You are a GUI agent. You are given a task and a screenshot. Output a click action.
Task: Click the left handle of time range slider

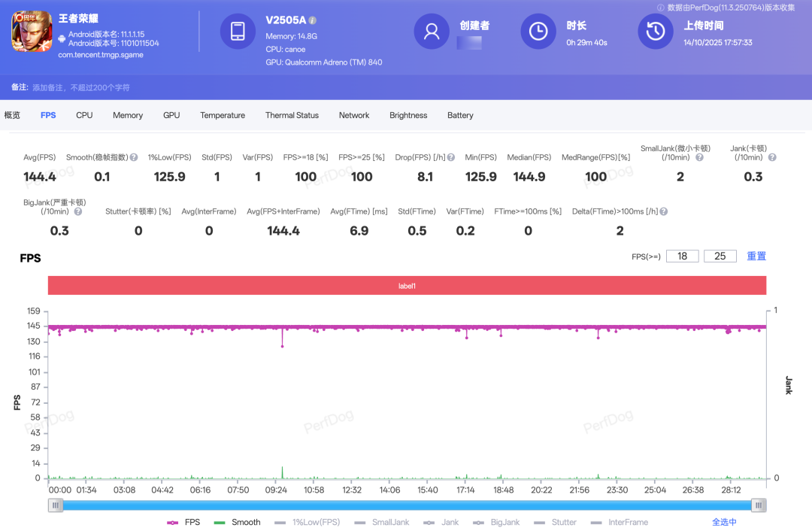point(56,506)
